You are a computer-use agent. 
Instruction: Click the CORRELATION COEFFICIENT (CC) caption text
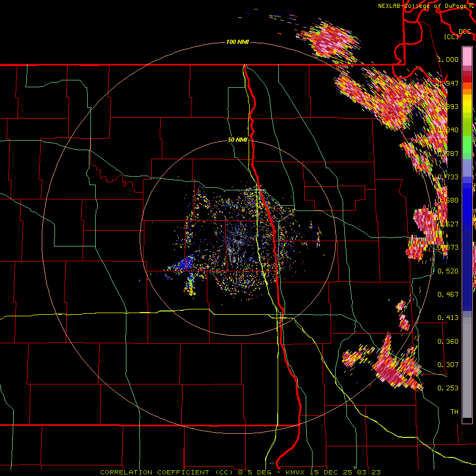[x=167, y=472]
